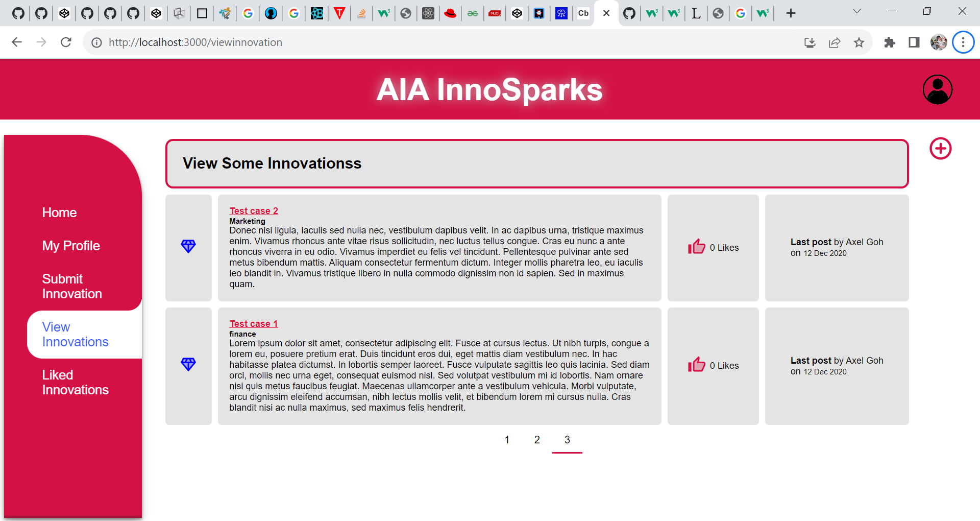
Task: Click the share page icon in address bar
Action: pyautogui.click(x=835, y=42)
